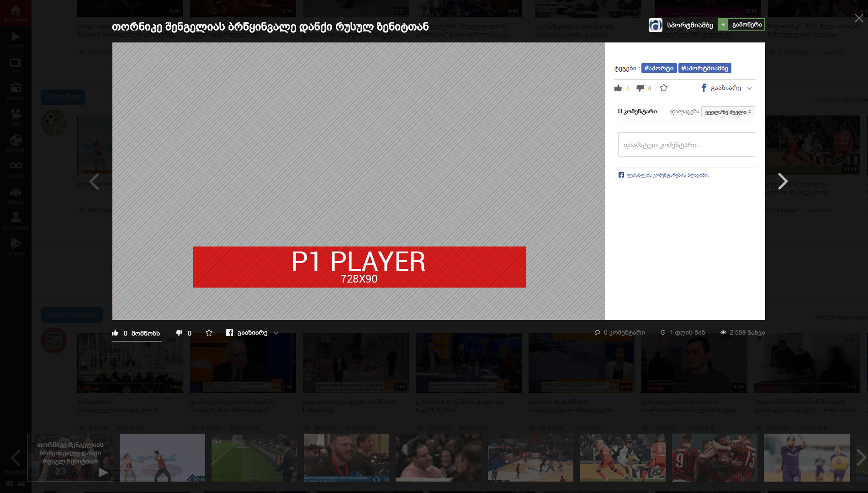The height and width of the screenshot is (493, 868).
Task: Toggle the favorite star in the comments panel
Action: tap(664, 88)
